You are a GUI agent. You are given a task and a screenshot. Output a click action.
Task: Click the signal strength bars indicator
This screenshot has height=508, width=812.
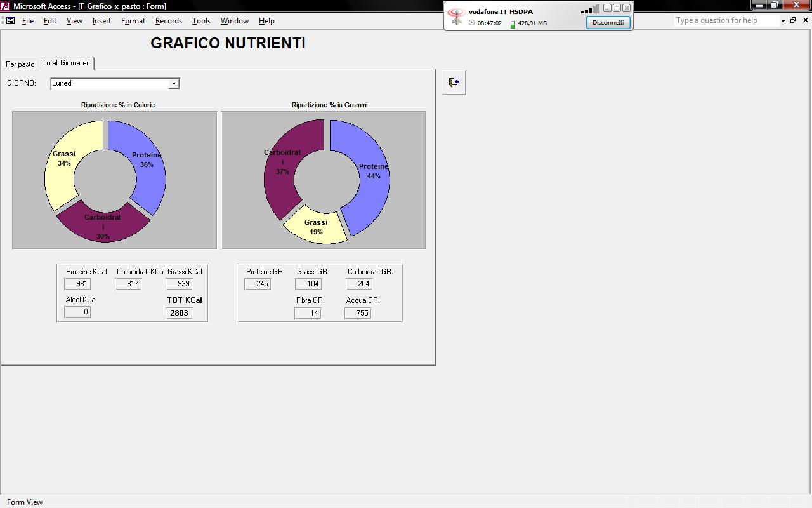point(590,9)
